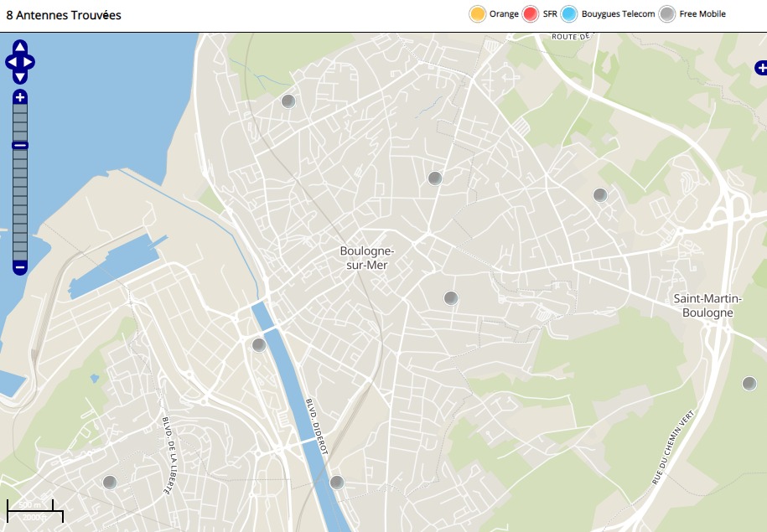Toggle the Orange operator filter
The width and height of the screenshot is (767, 532).
(478, 14)
